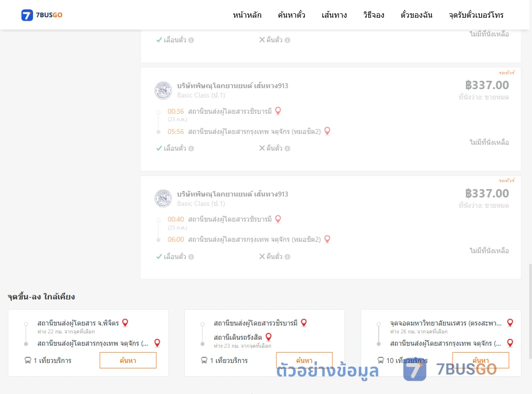This screenshot has height=394, width=532.
Task: Click Basic Class (ป.1) on the 00:36 card
Action: [201, 96]
